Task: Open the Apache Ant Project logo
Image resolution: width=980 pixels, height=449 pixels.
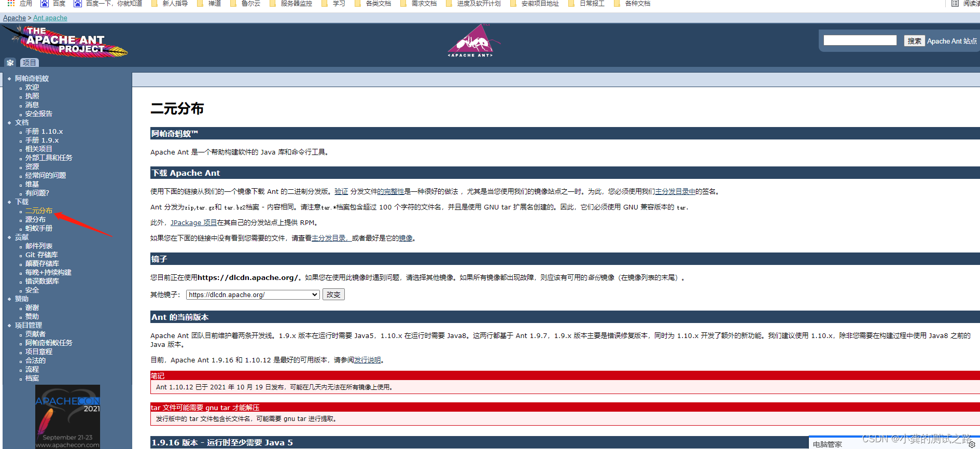Action: point(66,41)
